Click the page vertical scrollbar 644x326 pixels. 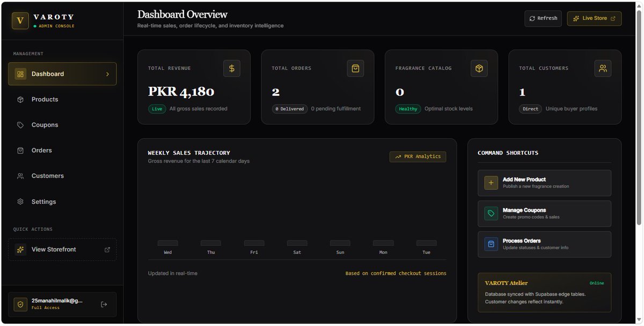639,118
